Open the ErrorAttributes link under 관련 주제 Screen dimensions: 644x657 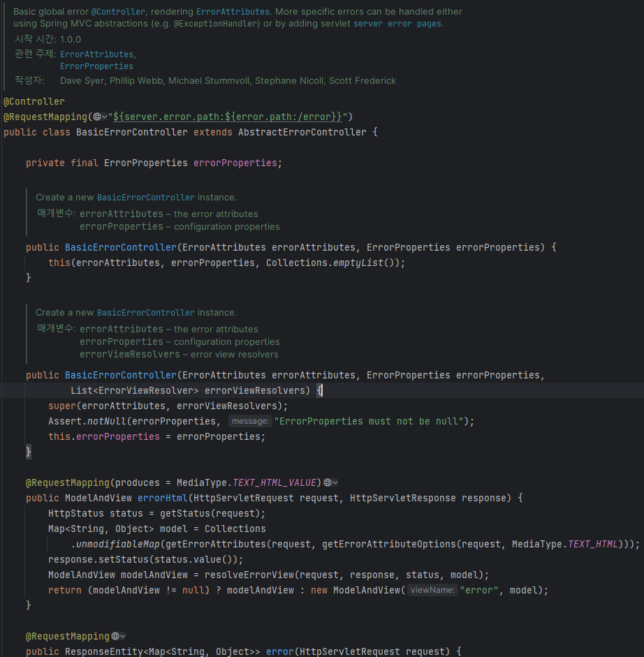click(x=97, y=54)
